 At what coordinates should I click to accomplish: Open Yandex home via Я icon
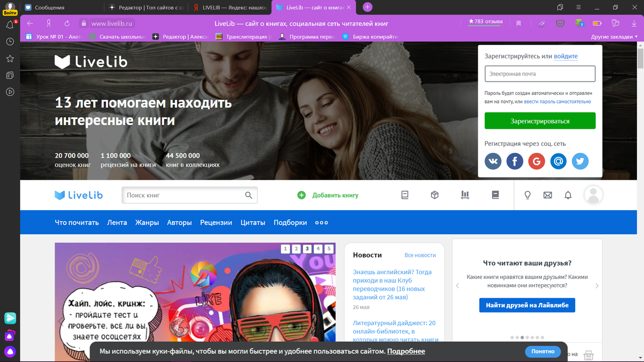[x=49, y=24]
